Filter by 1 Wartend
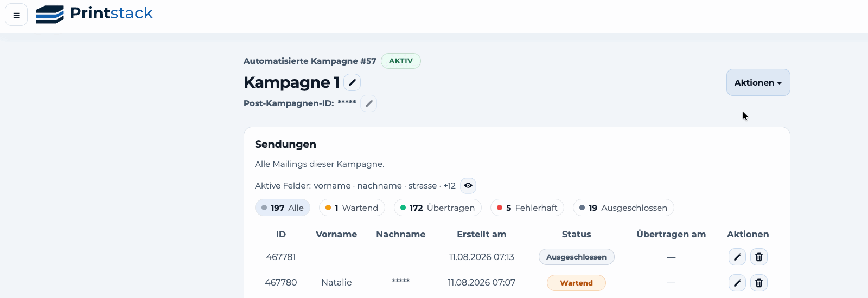This screenshot has width=868, height=298. tap(352, 208)
